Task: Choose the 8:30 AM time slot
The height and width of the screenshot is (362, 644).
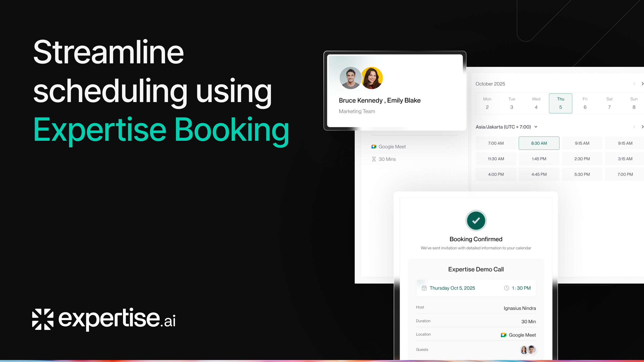Action: coord(539,143)
